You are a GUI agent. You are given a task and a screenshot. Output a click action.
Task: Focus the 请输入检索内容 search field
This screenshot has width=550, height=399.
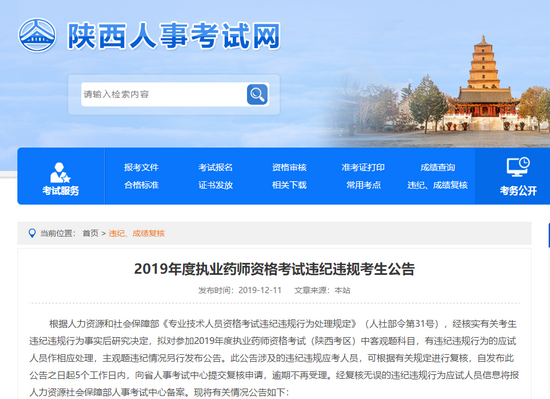[x=164, y=94]
